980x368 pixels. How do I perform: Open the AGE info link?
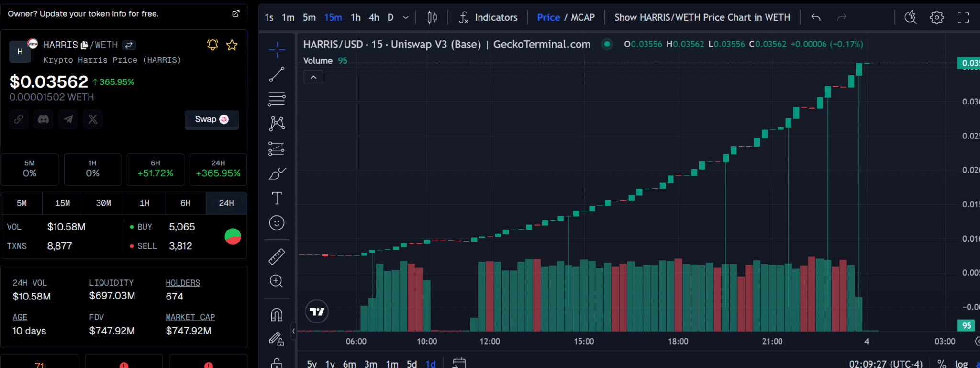[20, 317]
